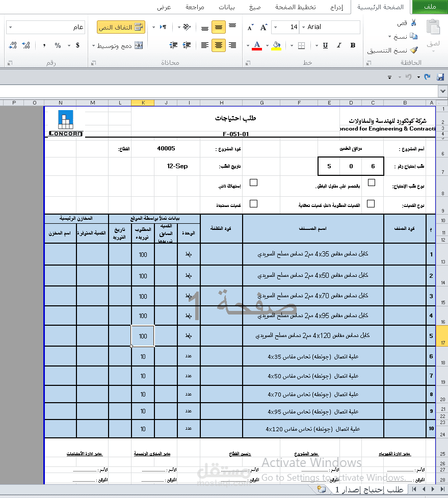This screenshot has height=498, width=448.
Task: Click the Insert Worksheet icon beside the sheet tab
Action: [x=321, y=489]
